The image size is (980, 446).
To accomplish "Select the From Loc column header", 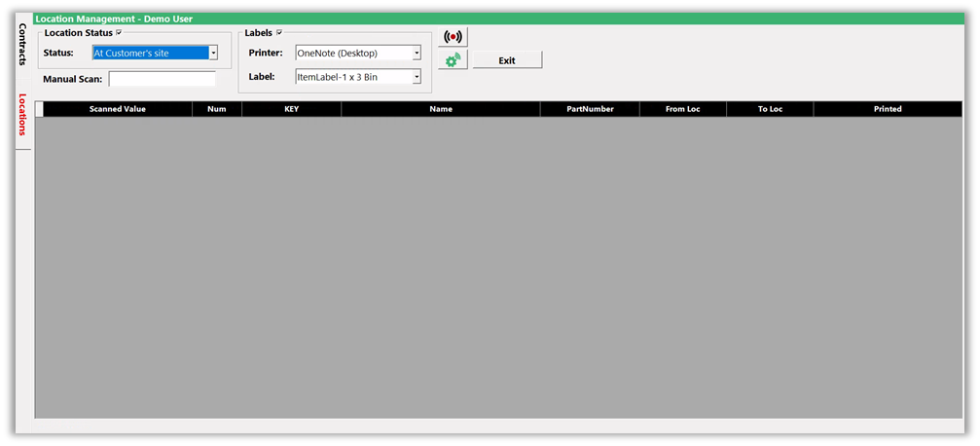I will [x=682, y=109].
